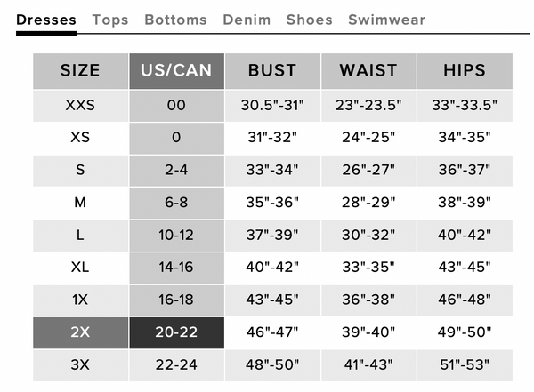Click the highlighted 20-22 US/CAN cell

pos(176,332)
